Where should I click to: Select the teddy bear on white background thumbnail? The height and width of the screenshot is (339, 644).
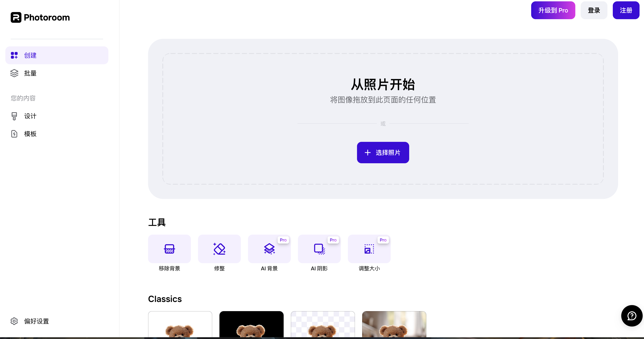click(180, 327)
